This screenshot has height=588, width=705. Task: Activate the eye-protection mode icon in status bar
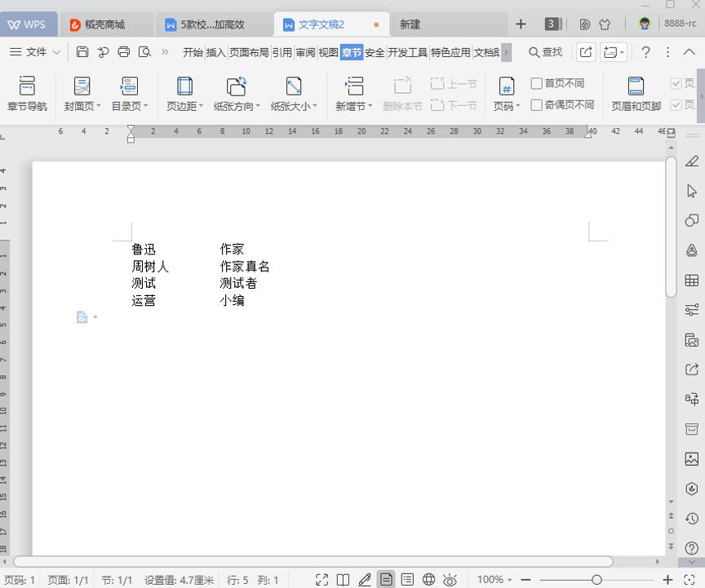coord(450,579)
